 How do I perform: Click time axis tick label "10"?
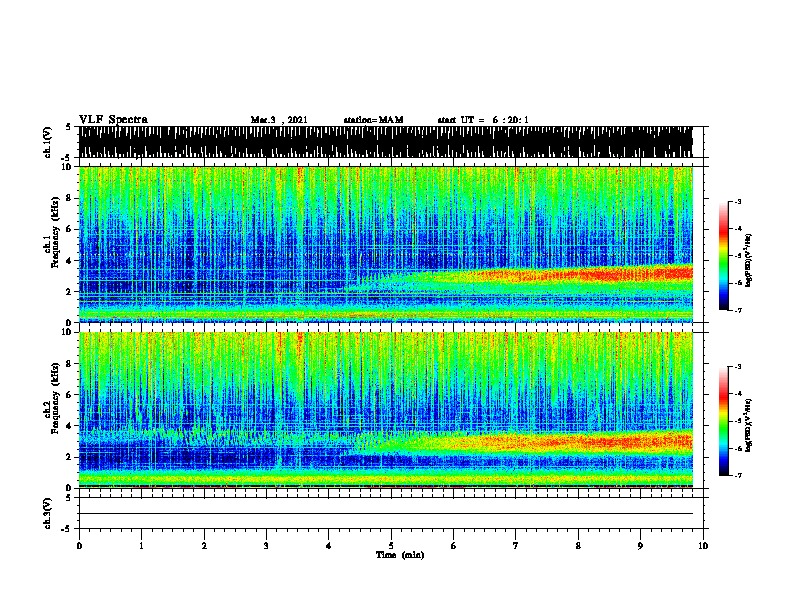(703, 545)
